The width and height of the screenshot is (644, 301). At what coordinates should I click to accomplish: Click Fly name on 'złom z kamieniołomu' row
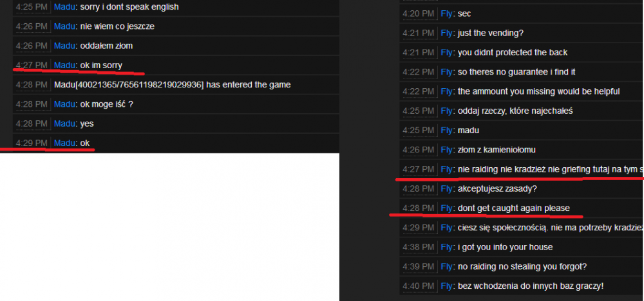[x=446, y=150]
